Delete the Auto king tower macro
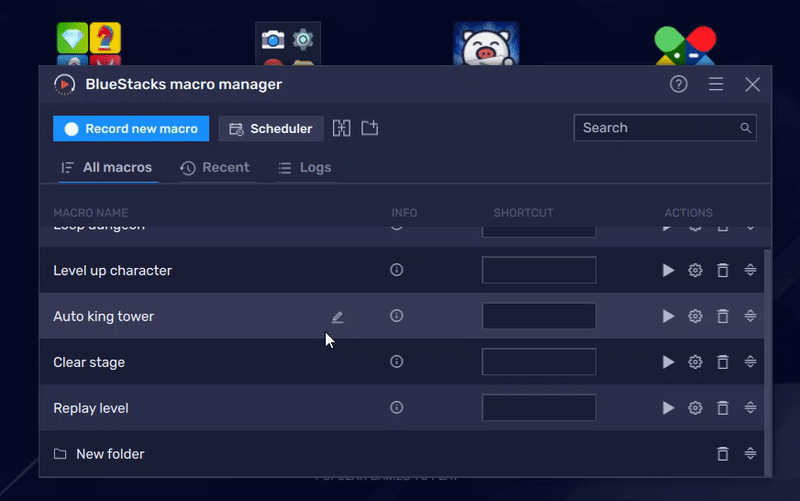The height and width of the screenshot is (501, 800). (722, 316)
